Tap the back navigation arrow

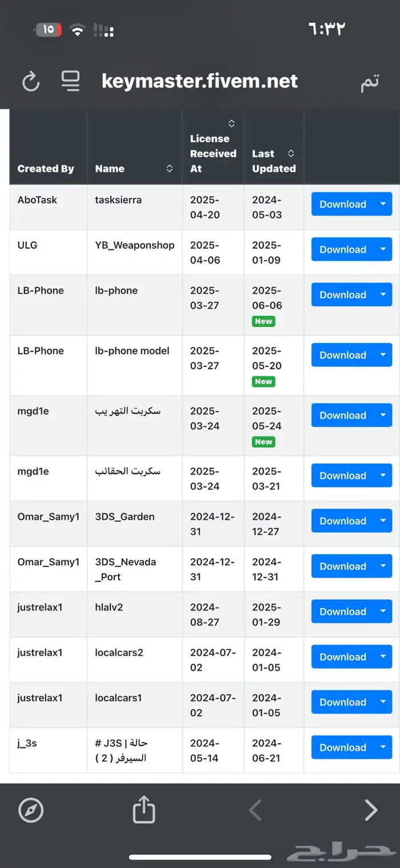(255, 810)
